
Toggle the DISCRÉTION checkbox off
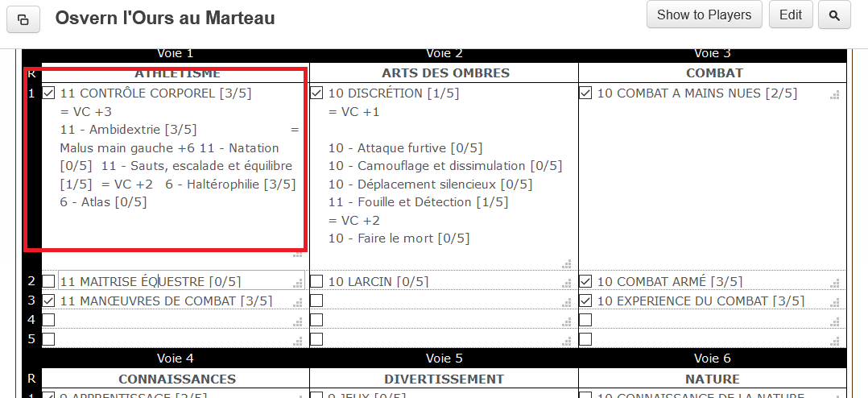point(317,93)
